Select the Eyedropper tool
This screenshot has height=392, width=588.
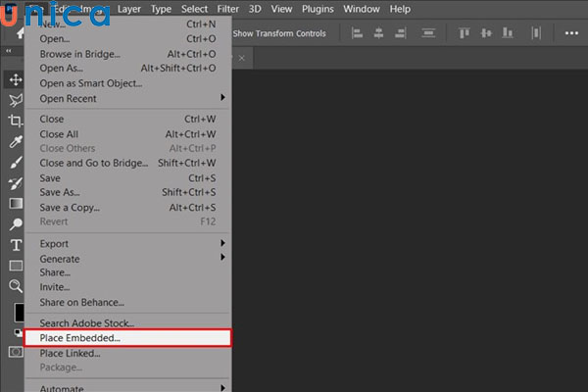[x=16, y=141]
